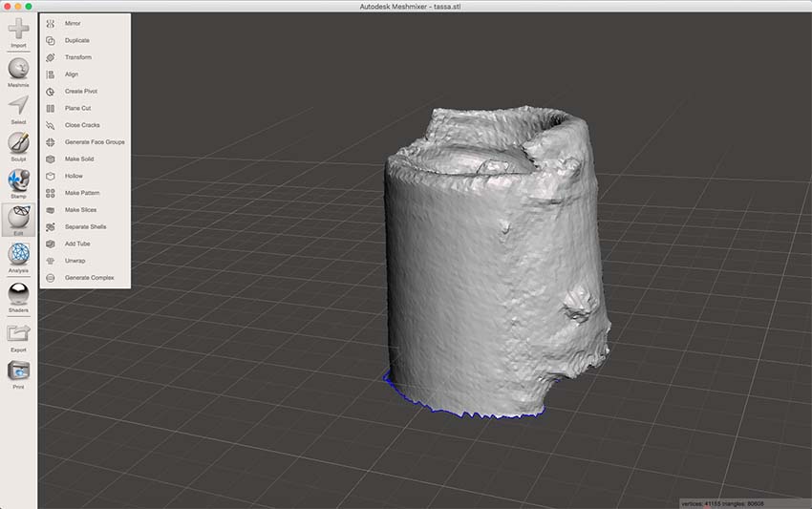The width and height of the screenshot is (812, 509).
Task: Open the Print dialog icon
Action: point(18,371)
